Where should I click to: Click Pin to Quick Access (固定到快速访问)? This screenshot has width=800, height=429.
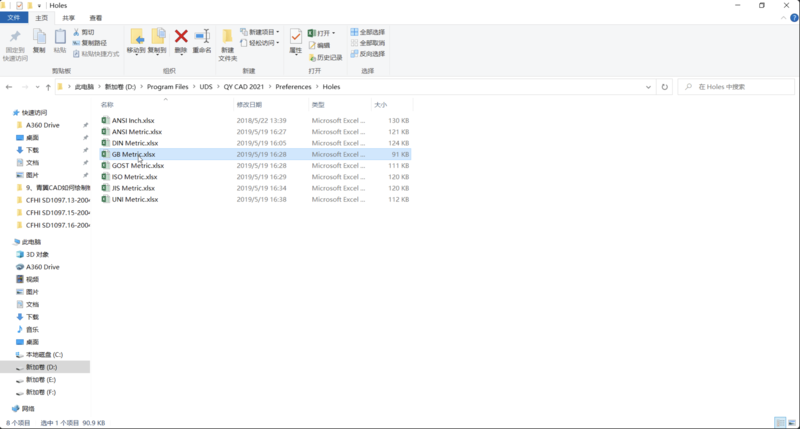pyautogui.click(x=15, y=41)
